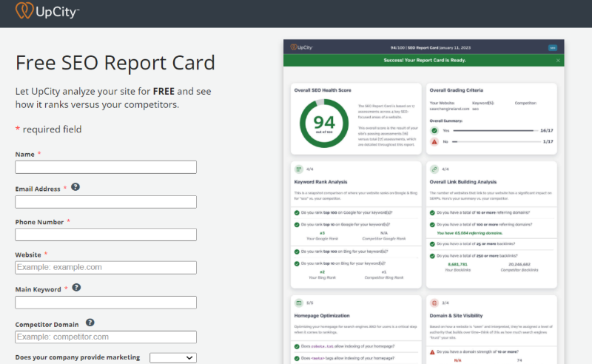Screen dimensions: 592x364
Task: Click the Domain & Site Visibility card icon
Action: [x=434, y=303]
